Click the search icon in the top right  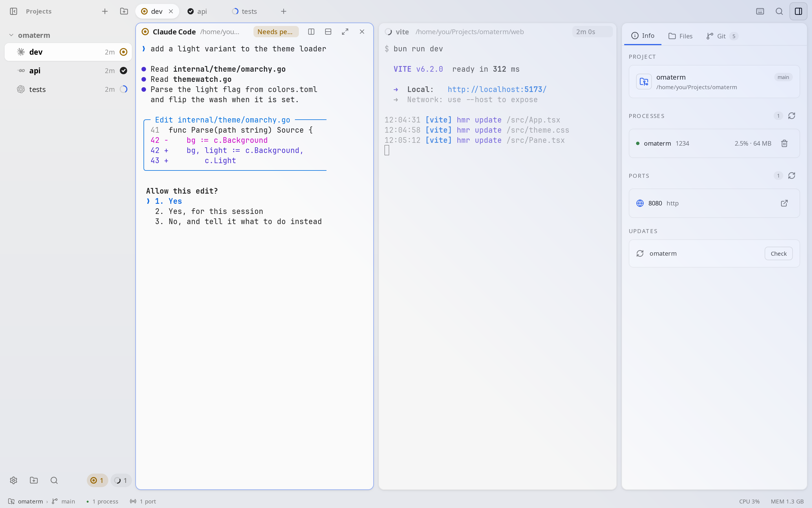pos(779,11)
